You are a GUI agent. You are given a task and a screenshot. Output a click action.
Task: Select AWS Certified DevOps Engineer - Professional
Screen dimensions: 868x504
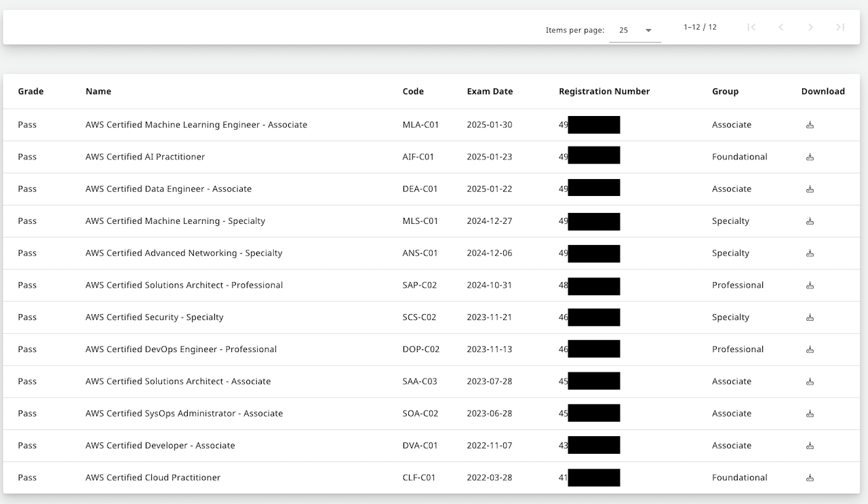[x=181, y=349]
